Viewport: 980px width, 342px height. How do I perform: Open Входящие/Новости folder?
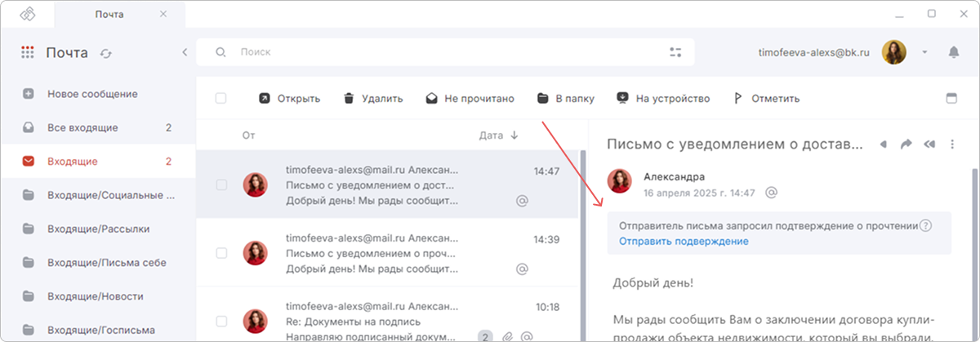click(x=98, y=296)
